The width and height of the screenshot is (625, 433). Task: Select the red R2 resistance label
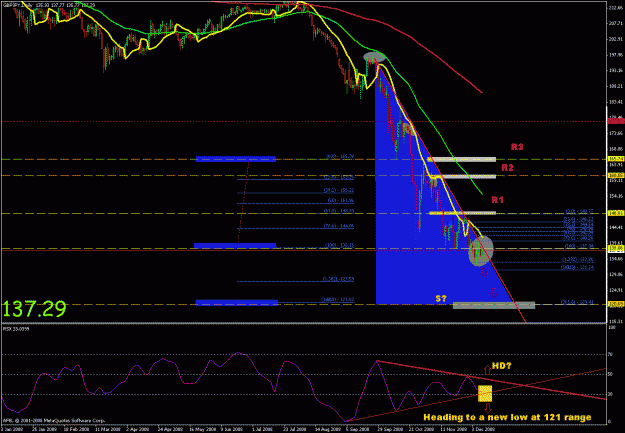(x=507, y=168)
